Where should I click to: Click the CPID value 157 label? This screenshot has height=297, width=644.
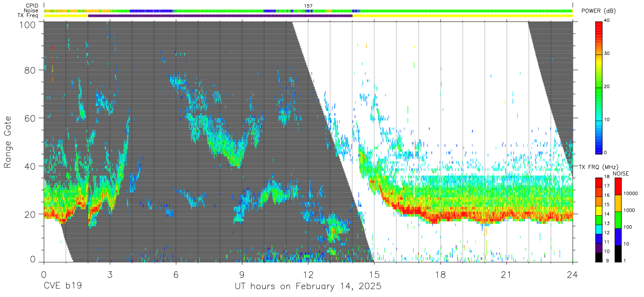click(308, 6)
